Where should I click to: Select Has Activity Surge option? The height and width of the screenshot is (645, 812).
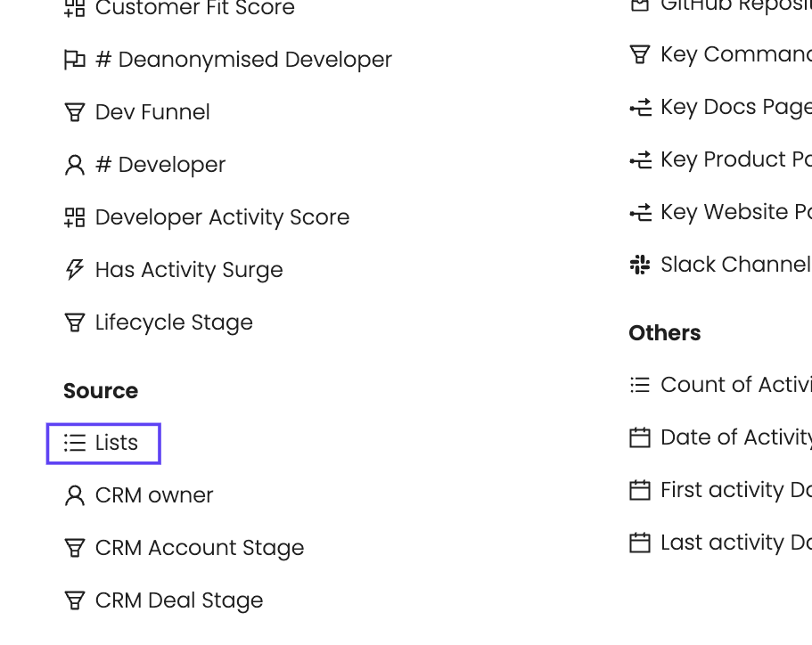[189, 270]
